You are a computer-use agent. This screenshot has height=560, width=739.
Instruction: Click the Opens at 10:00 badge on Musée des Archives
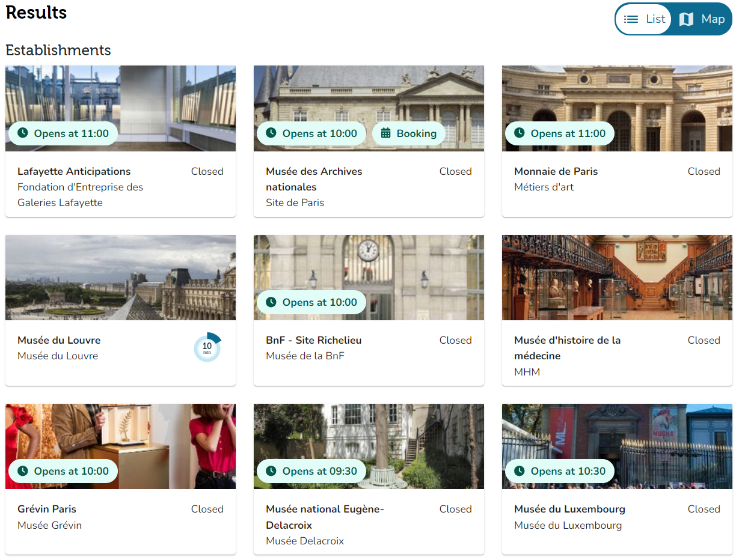[311, 133]
